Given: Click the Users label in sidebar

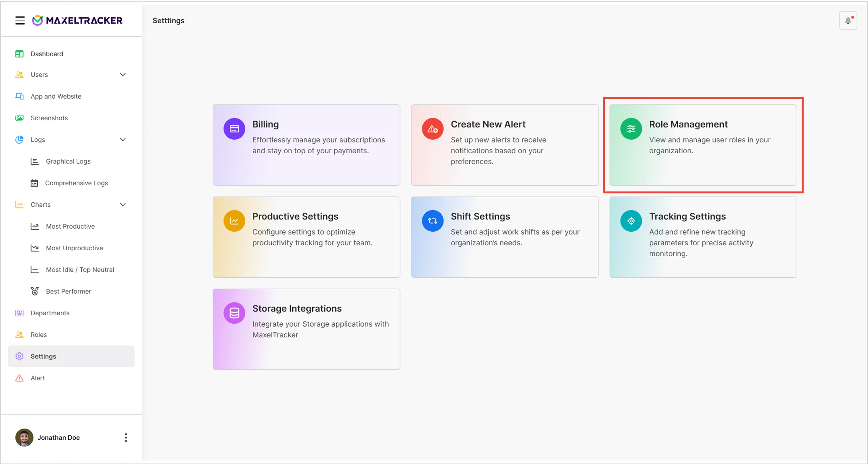Looking at the screenshot, I should pos(39,75).
